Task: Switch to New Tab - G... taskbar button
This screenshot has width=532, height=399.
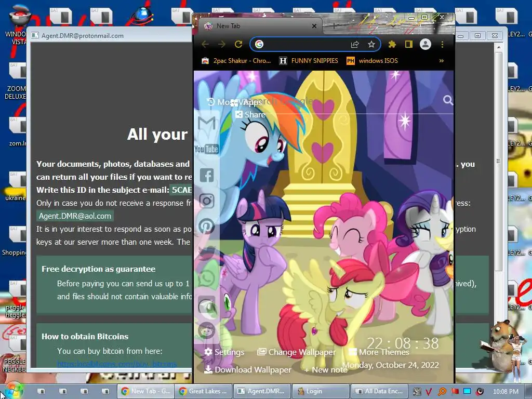Action: point(146,391)
